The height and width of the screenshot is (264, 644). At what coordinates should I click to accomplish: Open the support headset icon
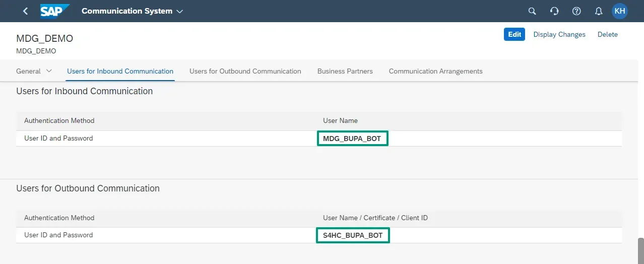coord(554,11)
